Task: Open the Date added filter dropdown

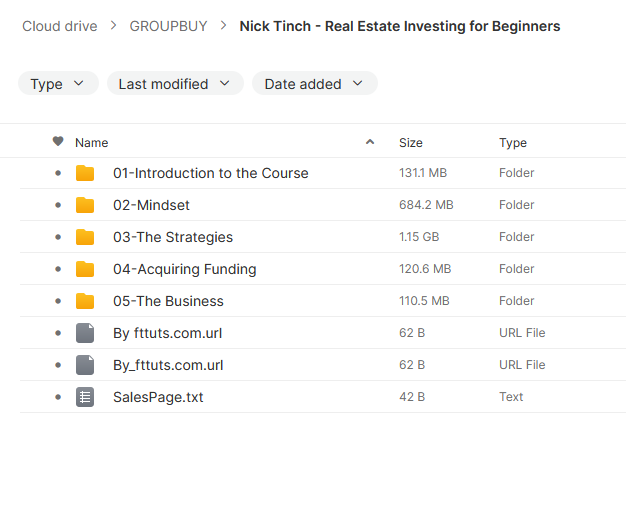Action: click(315, 83)
